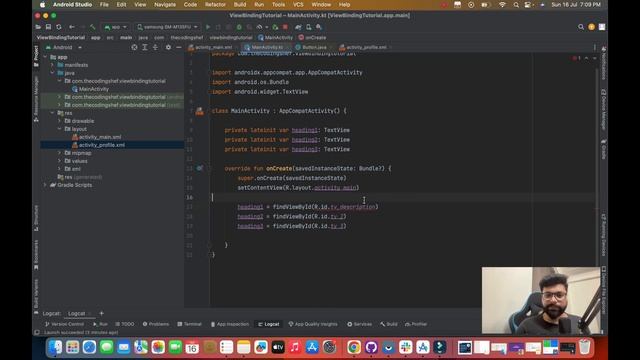This screenshot has height=360, width=640.
Task: Run the app with the green play icon
Action: point(208,27)
